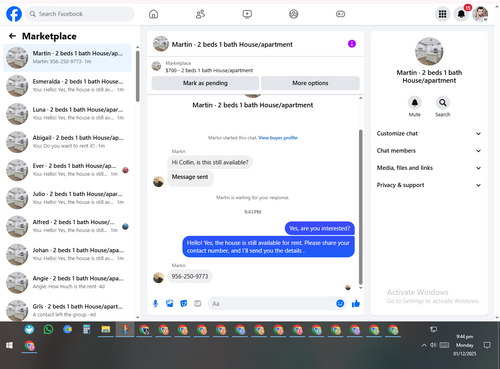Open the Julio conversation
Viewport: 500px width, 369px height.
point(67,198)
